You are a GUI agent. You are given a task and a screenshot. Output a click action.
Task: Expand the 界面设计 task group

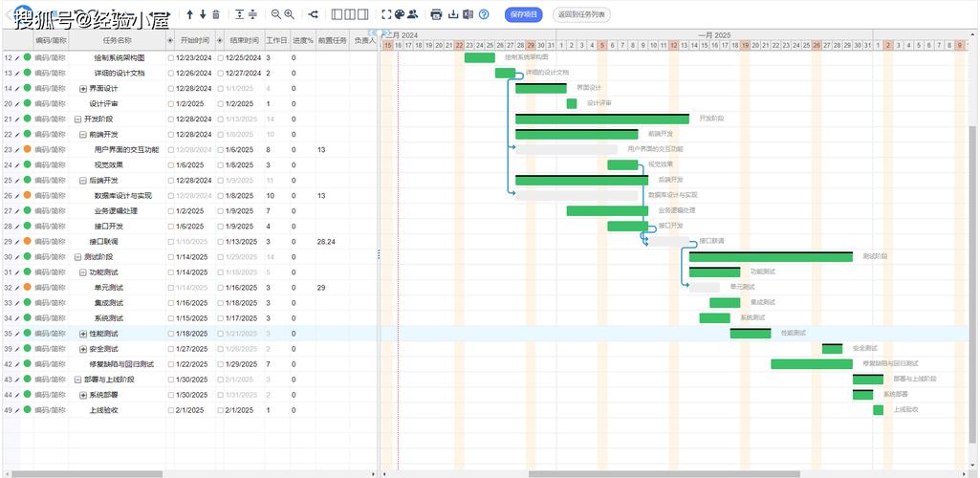pyautogui.click(x=83, y=89)
